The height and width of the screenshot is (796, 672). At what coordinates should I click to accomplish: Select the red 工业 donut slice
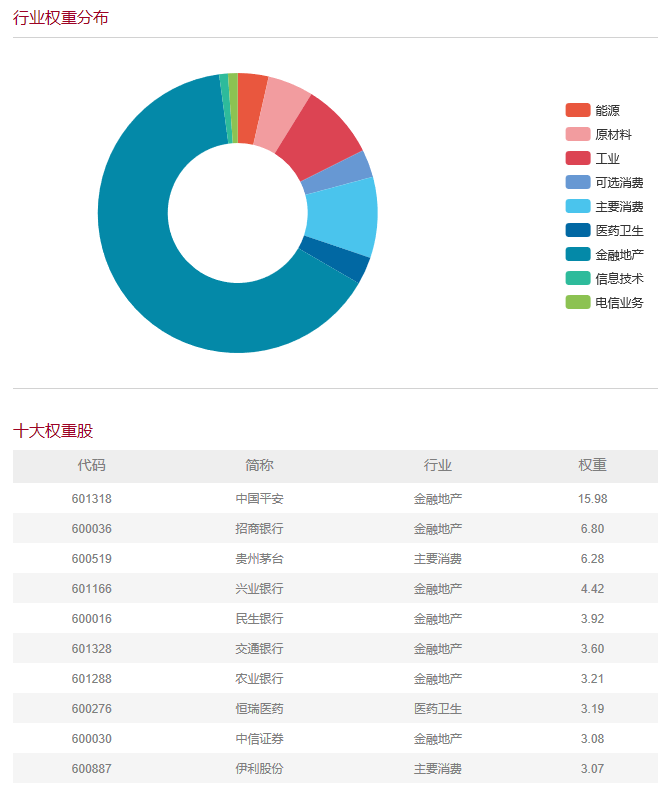point(323,135)
